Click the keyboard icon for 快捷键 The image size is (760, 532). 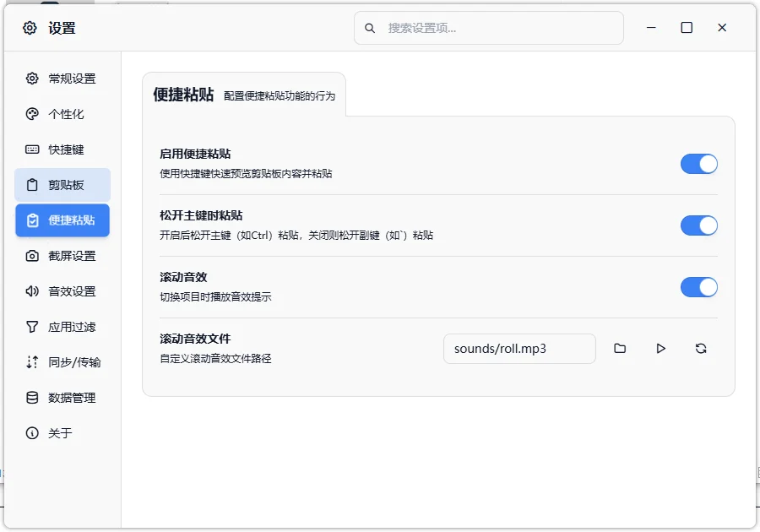(32, 149)
